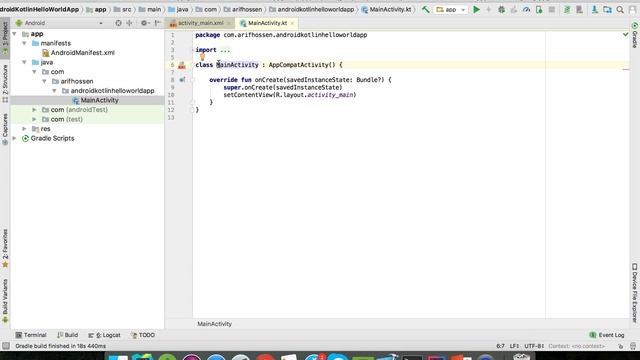Screen dimensions: 640x360
Task: Hide the Project tool window icon
Action: click(x=158, y=23)
